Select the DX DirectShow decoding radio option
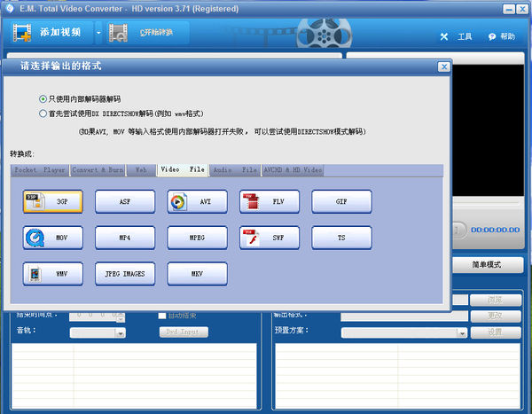 coord(43,113)
